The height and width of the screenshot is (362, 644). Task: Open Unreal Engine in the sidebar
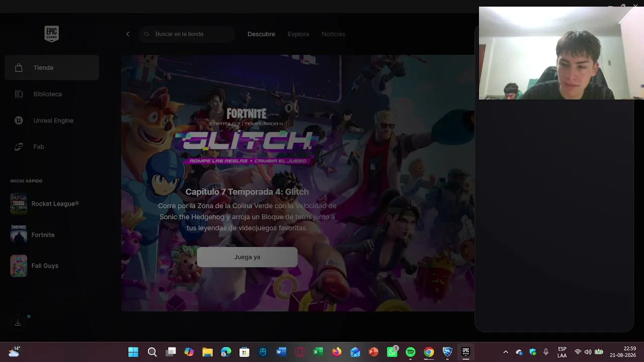click(52, 121)
